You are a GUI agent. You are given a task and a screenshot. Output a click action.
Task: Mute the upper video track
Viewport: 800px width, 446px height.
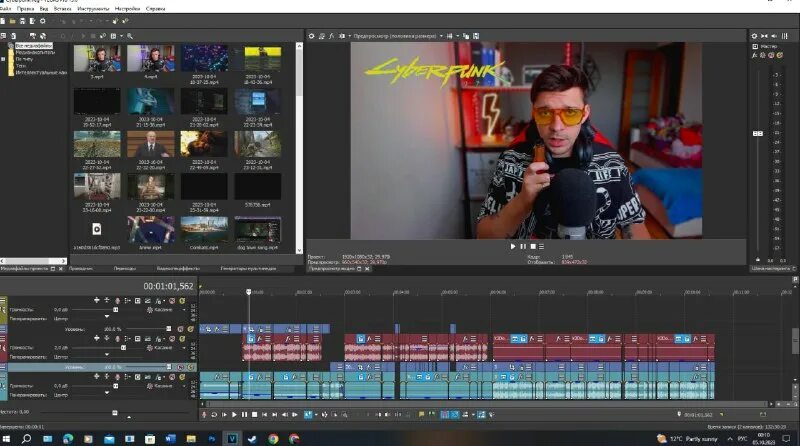click(x=180, y=329)
